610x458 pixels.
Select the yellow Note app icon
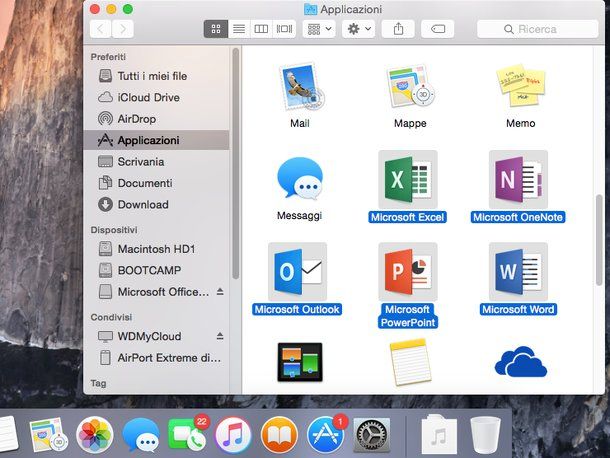[x=410, y=363]
